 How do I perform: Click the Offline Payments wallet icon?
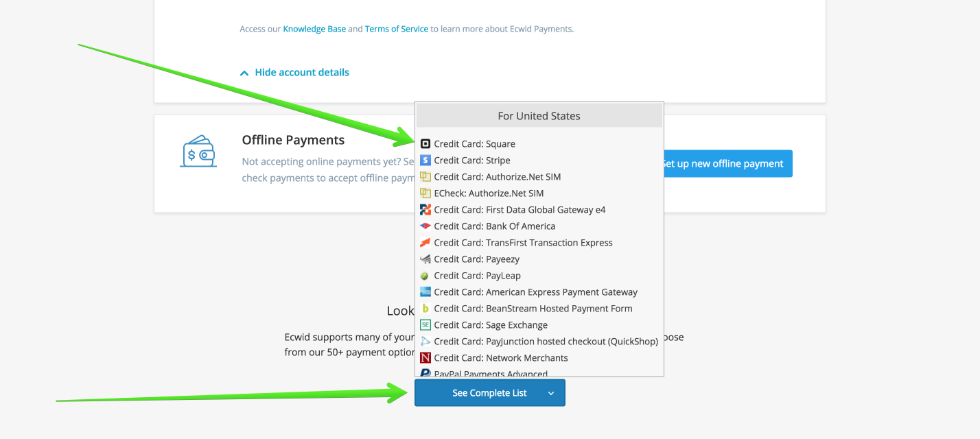199,151
